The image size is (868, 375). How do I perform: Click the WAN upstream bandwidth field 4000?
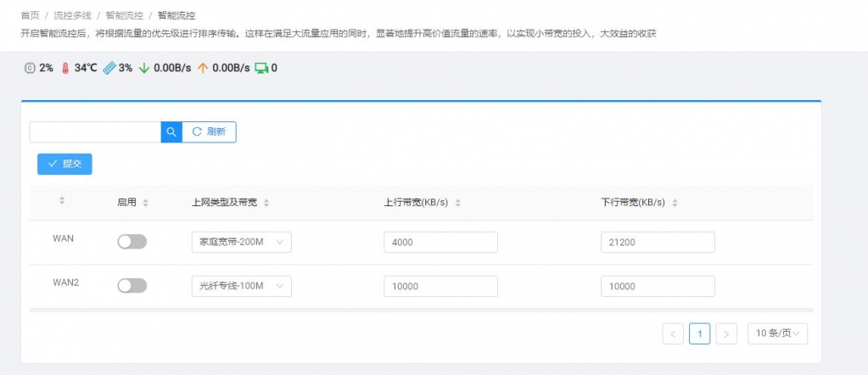tap(440, 242)
